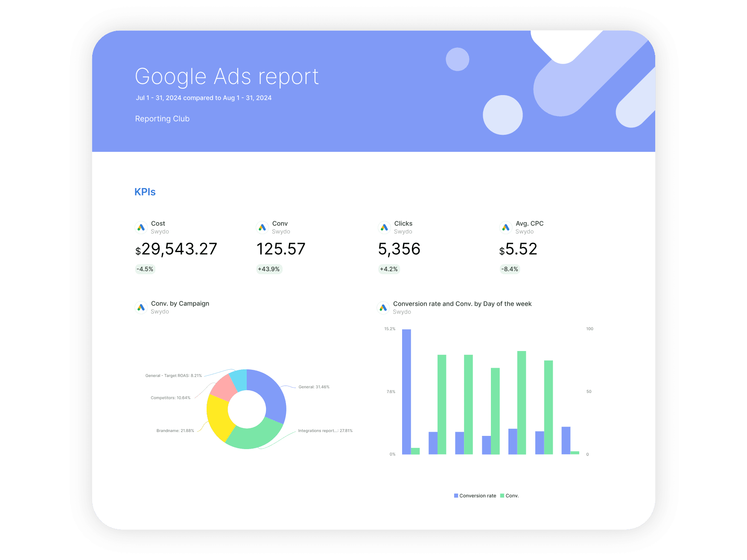This screenshot has width=747, height=560.
Task: Click the +4.2% change badge
Action: [x=389, y=269]
